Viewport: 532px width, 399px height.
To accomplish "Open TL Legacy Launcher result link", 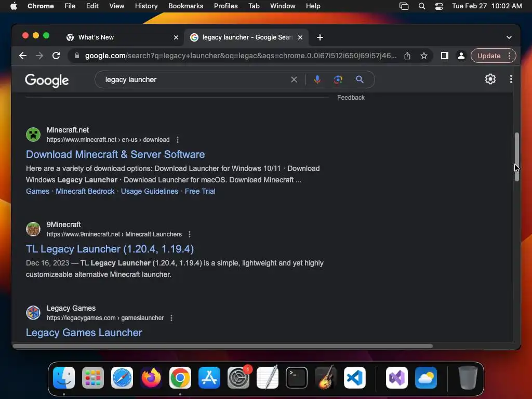I will point(110,249).
